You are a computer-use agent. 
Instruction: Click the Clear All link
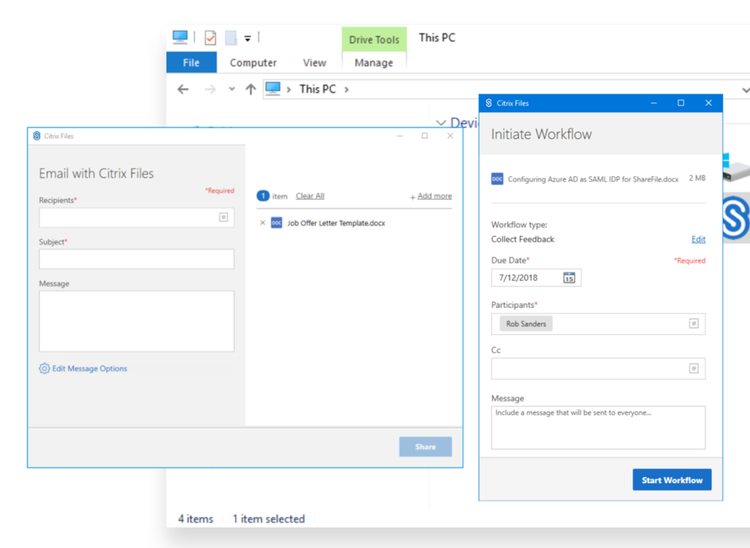click(x=310, y=196)
